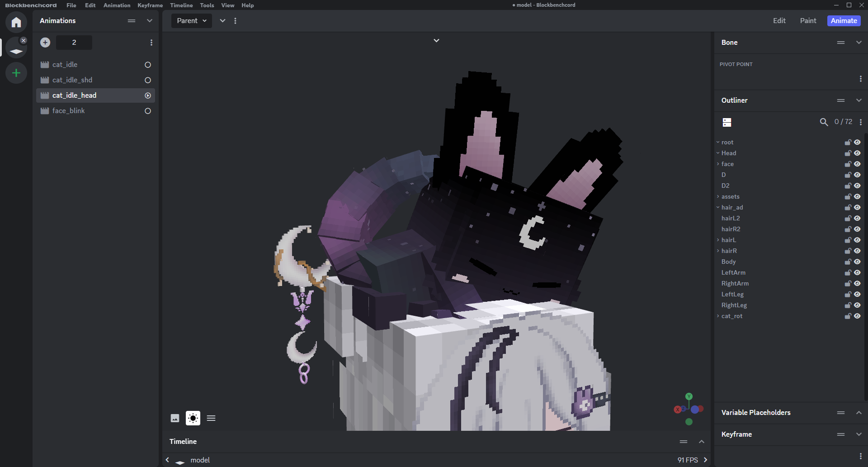Screen dimensions: 868x467
Task: Collapse the hair_ad group
Action: coord(718,208)
